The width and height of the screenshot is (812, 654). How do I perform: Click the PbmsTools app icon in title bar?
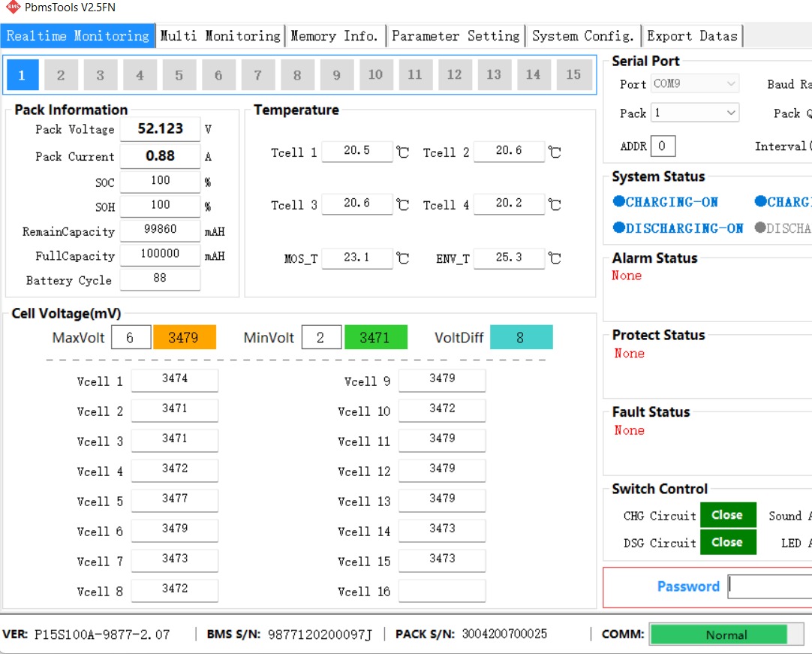(x=13, y=8)
